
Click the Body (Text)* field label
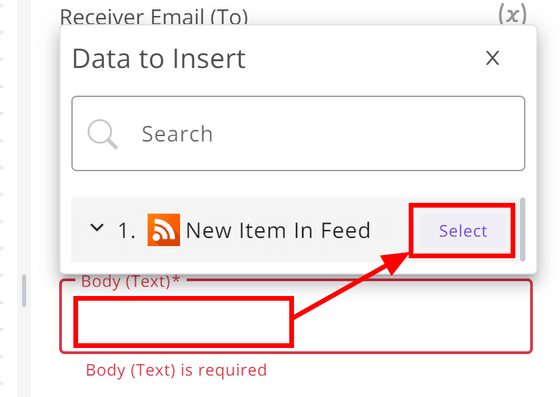130,281
